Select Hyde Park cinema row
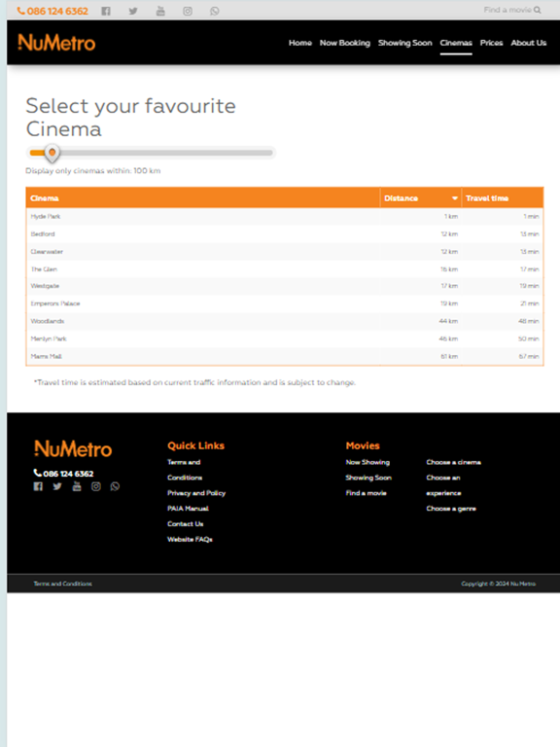 [284, 216]
